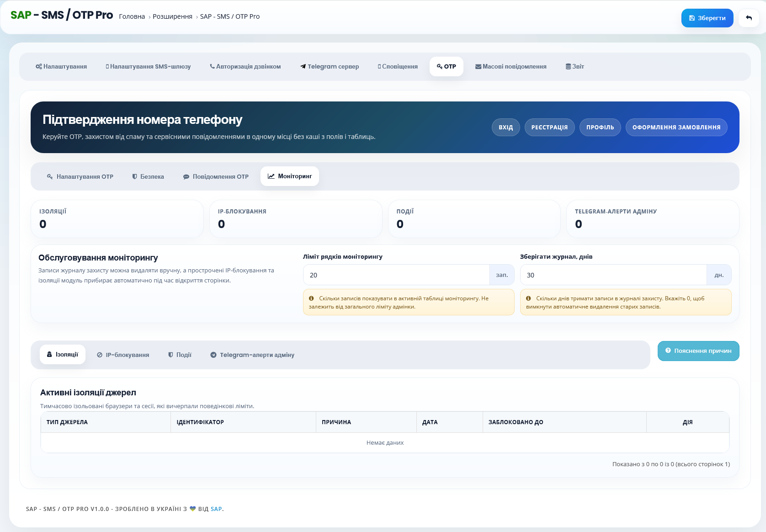Select the OTP tab
Screen dimensions: 766x532
(x=446, y=66)
